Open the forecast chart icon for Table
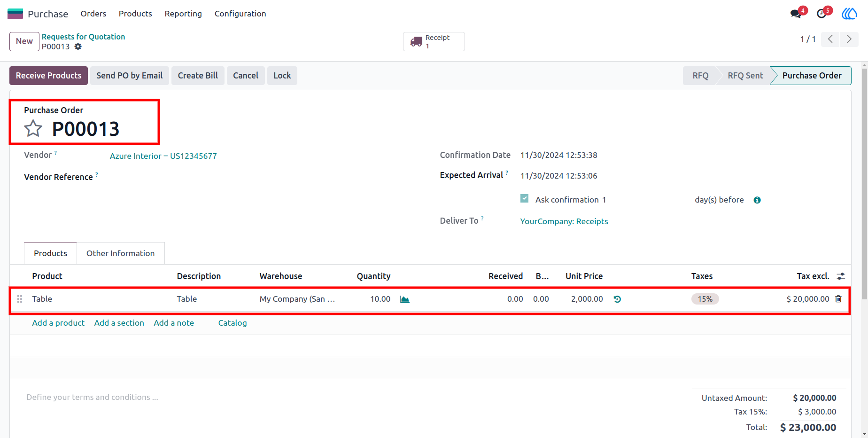 tap(405, 299)
